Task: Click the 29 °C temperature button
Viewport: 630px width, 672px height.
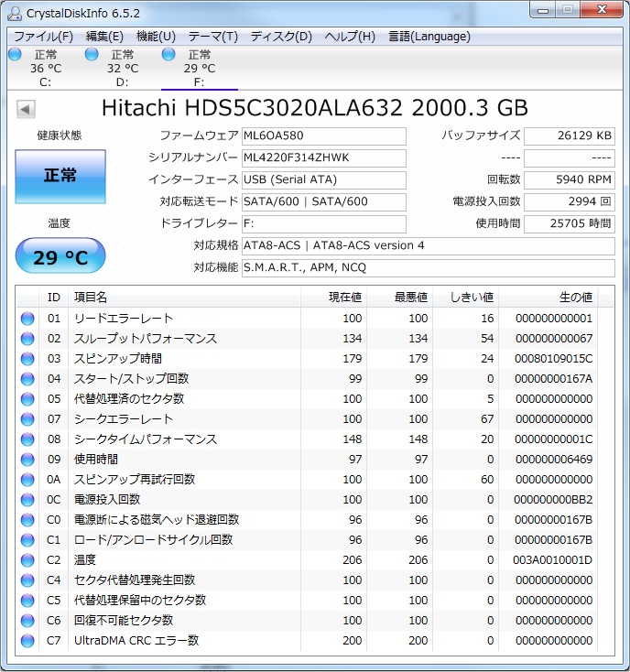Action: (x=60, y=255)
